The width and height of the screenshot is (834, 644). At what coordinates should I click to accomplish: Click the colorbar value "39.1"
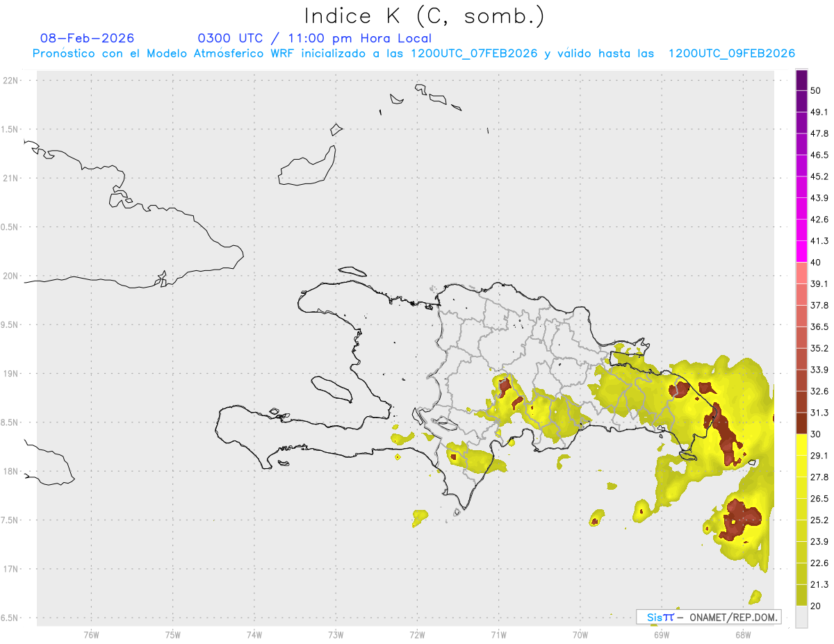pyautogui.click(x=819, y=284)
